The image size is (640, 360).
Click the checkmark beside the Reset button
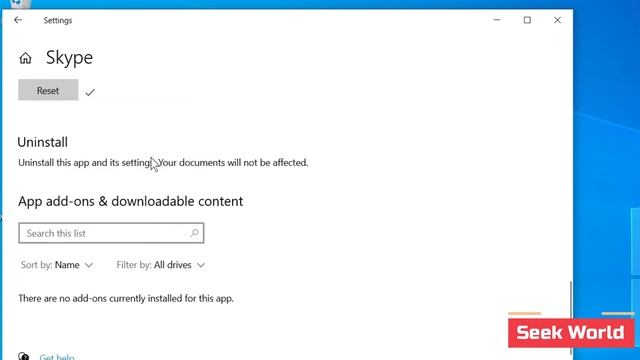tap(90, 92)
